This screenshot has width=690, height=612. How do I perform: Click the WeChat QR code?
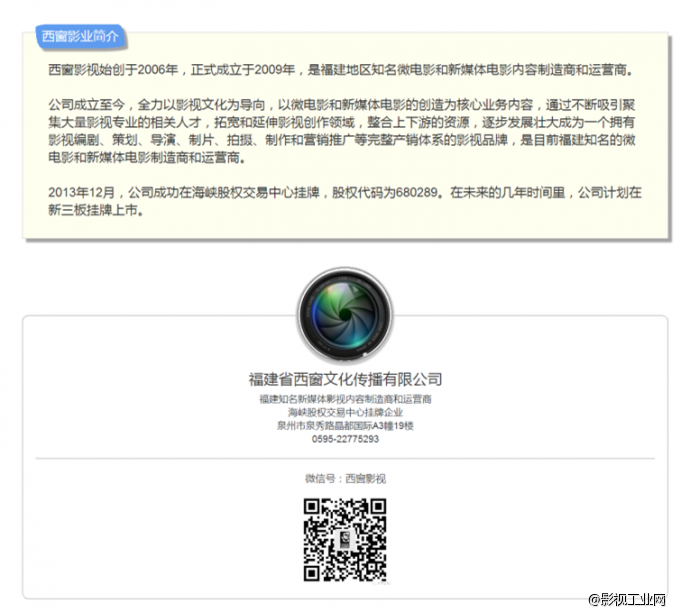point(345,540)
